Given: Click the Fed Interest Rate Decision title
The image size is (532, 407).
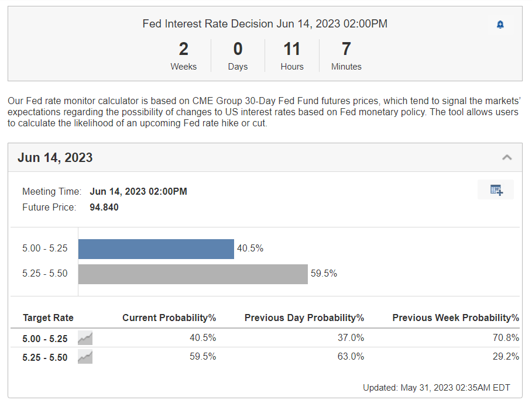Looking at the screenshot, I should [265, 24].
